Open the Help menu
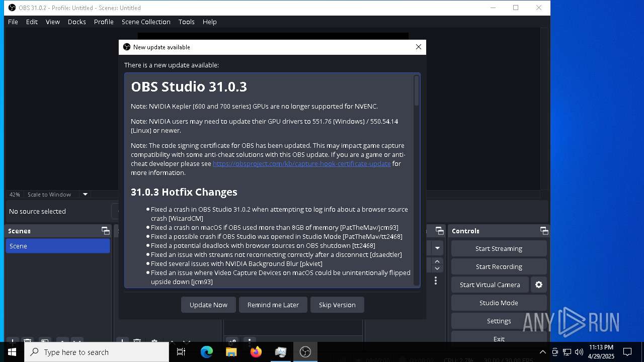 tap(210, 22)
